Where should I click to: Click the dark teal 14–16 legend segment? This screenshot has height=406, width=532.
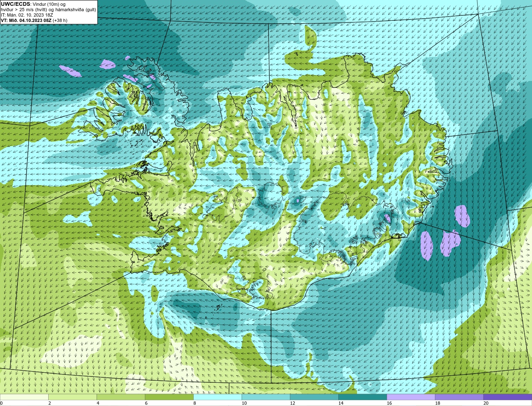pyautogui.click(x=362, y=397)
